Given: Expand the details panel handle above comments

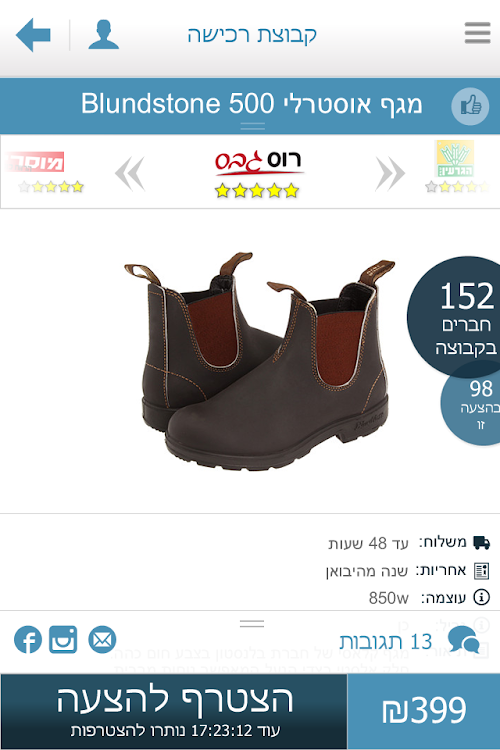Looking at the screenshot, I should [x=252, y=623].
